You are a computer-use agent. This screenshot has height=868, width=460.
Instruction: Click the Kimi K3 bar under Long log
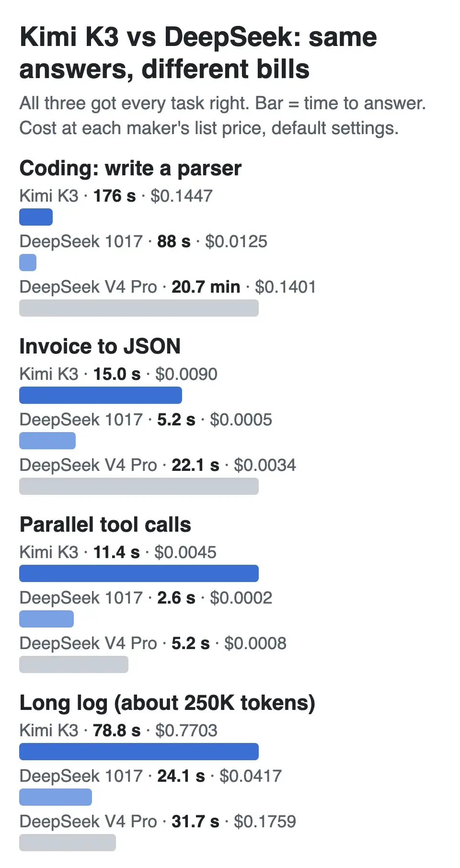point(139,752)
